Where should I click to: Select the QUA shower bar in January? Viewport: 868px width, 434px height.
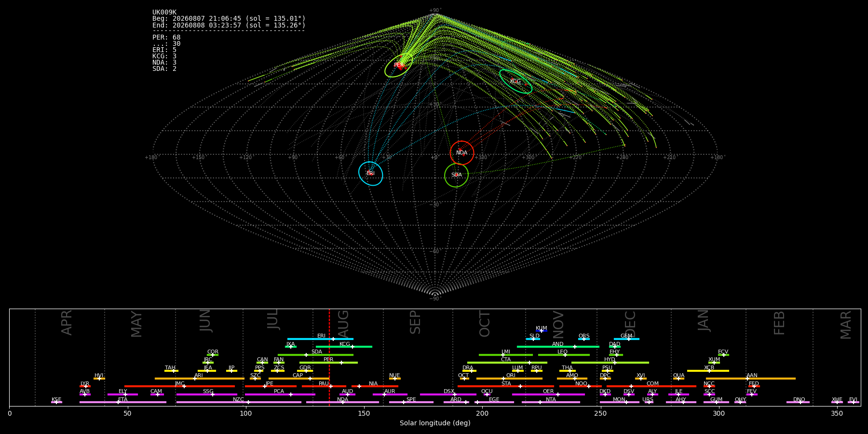pyautogui.click(x=678, y=379)
